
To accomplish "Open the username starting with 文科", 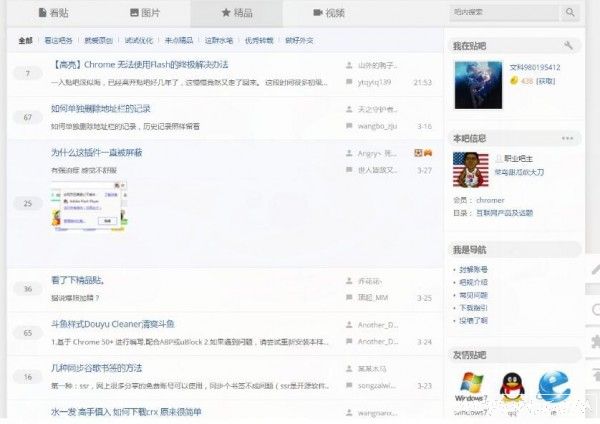I will pyautogui.click(x=535, y=67).
